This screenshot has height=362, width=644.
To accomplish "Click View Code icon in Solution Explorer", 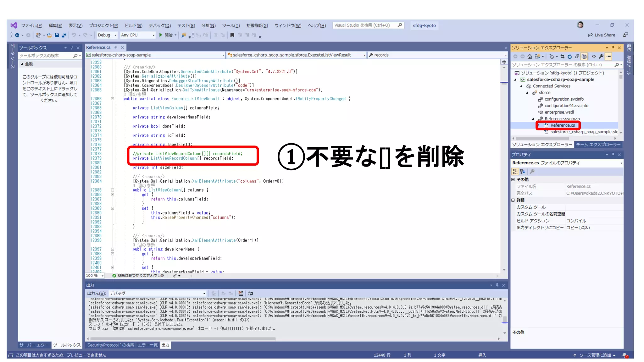I will point(594,57).
